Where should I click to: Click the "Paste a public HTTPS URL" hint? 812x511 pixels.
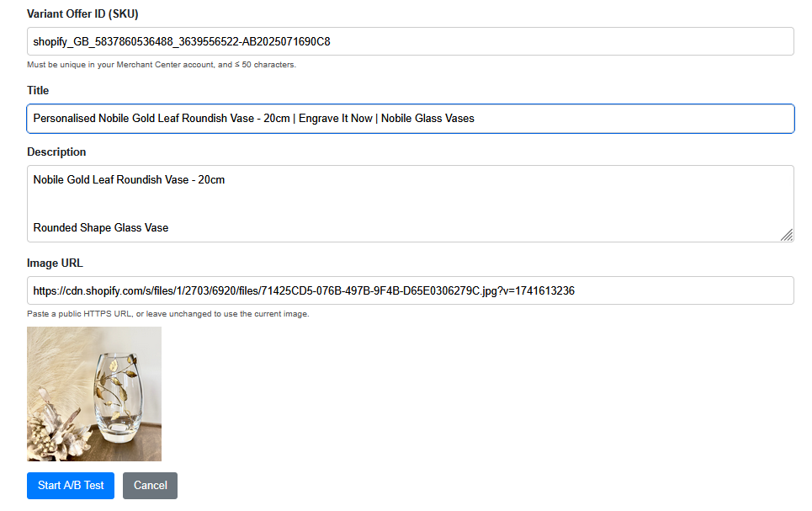coord(168,314)
